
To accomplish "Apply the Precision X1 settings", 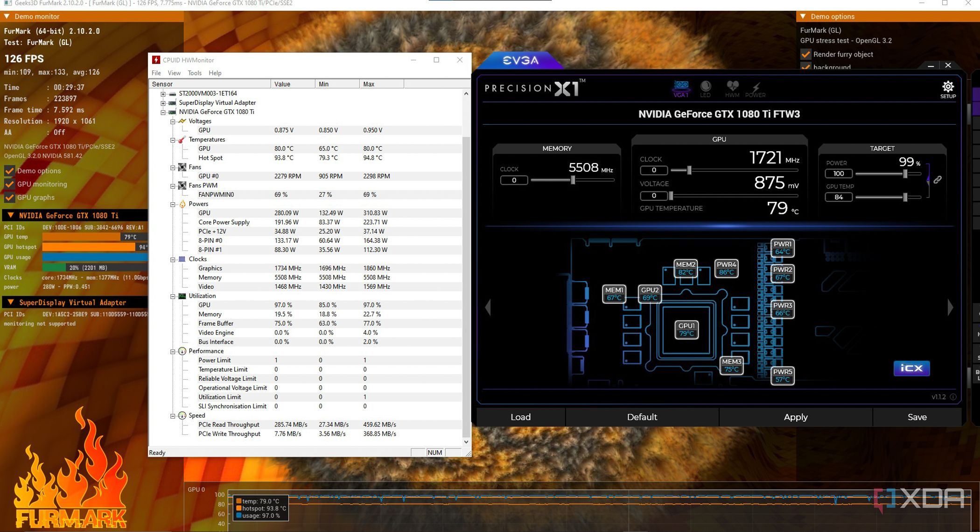I will [x=796, y=417].
